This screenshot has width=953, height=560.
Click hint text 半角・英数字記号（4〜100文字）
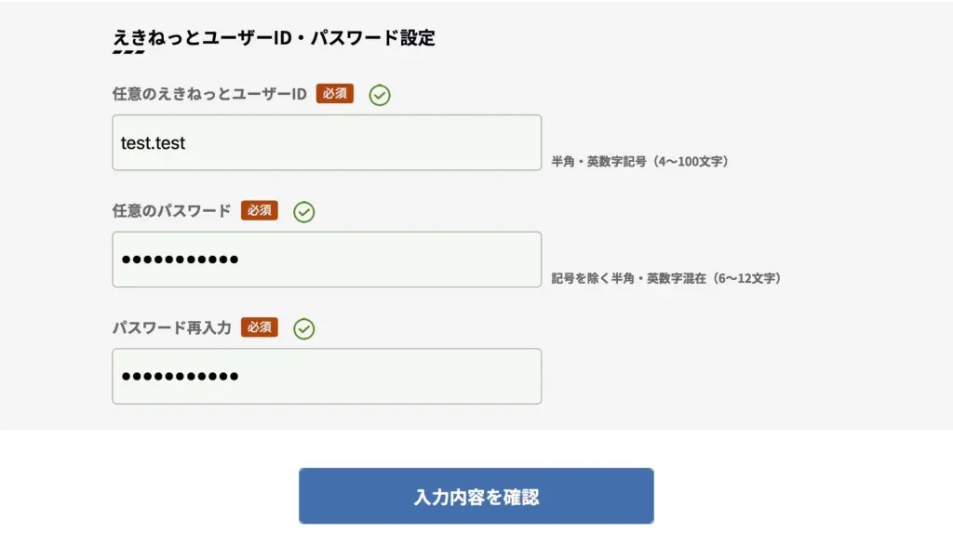[640, 162]
